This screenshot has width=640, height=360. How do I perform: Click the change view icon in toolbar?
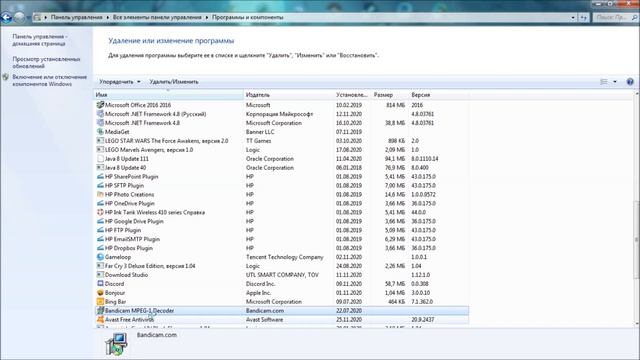pos(604,82)
